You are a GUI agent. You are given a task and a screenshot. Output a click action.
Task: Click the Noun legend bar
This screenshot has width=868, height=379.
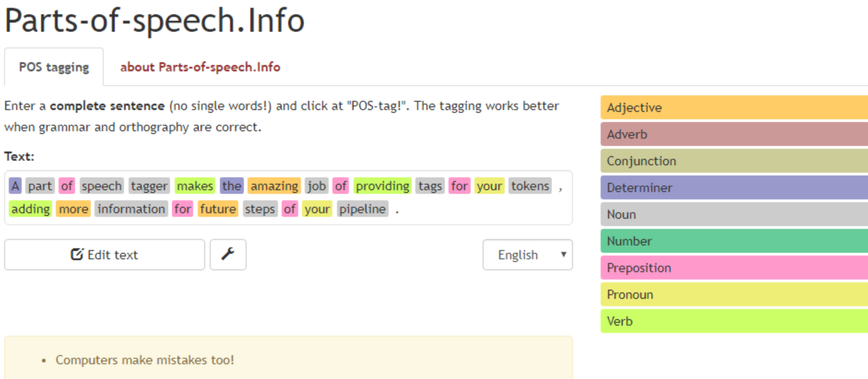point(734,214)
